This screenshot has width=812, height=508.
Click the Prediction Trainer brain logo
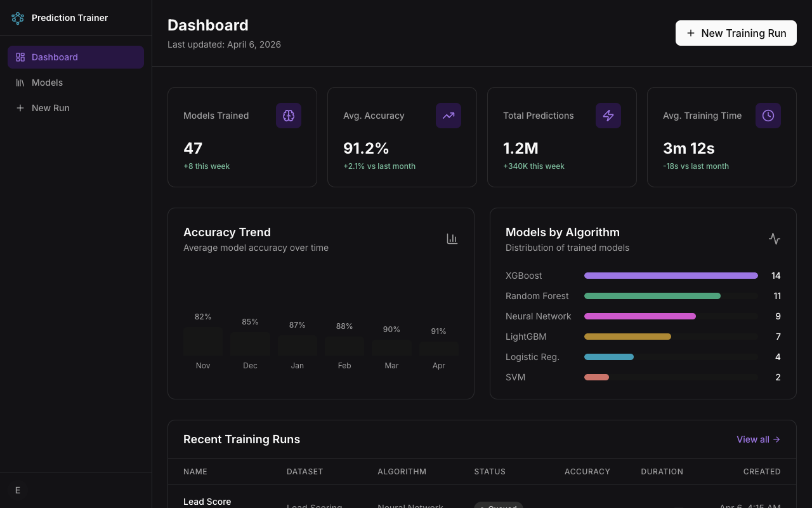(x=17, y=18)
